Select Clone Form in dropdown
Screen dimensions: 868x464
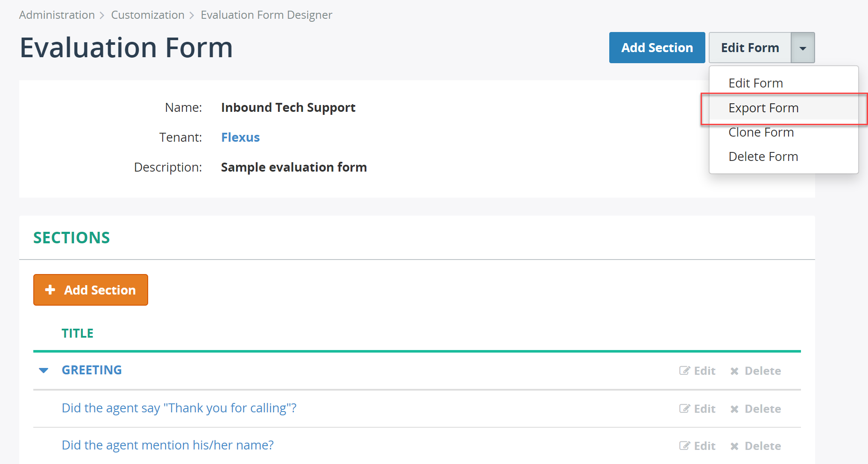pos(761,132)
